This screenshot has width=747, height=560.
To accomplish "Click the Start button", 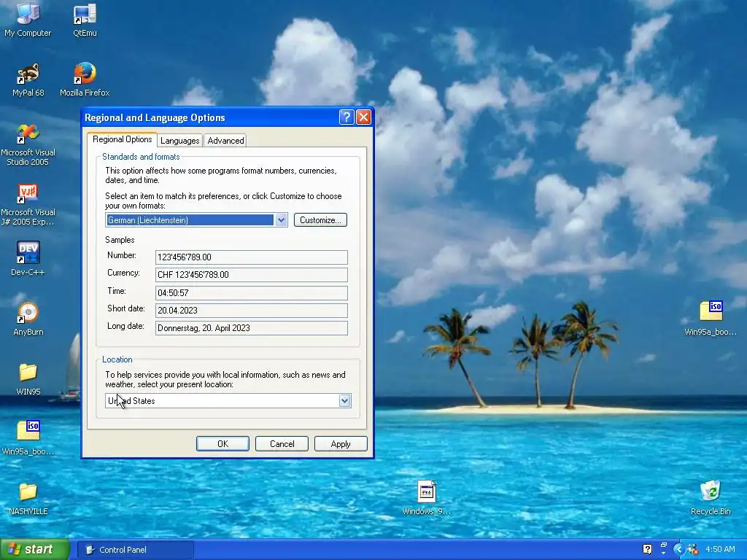I will 35,550.
